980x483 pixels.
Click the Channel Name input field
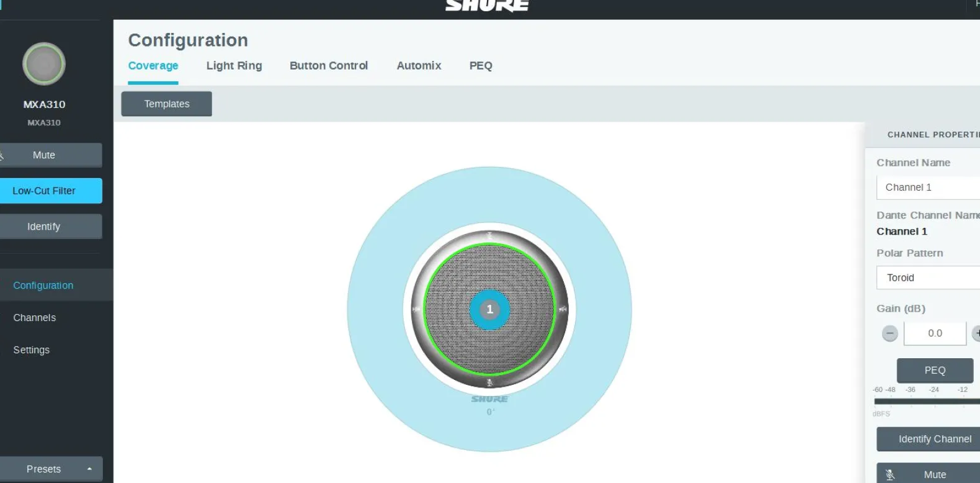click(x=928, y=187)
